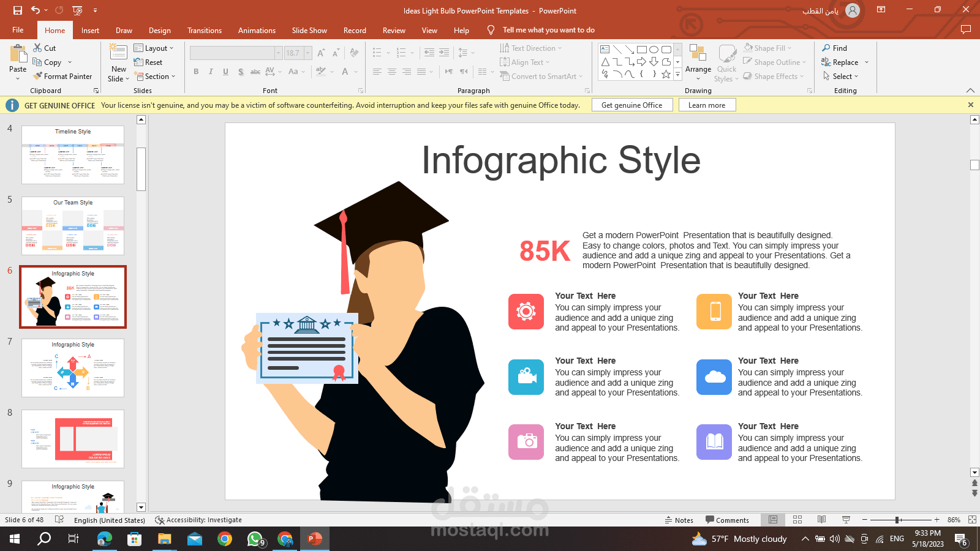
Task: Toggle the Notes pane
Action: coord(679,520)
